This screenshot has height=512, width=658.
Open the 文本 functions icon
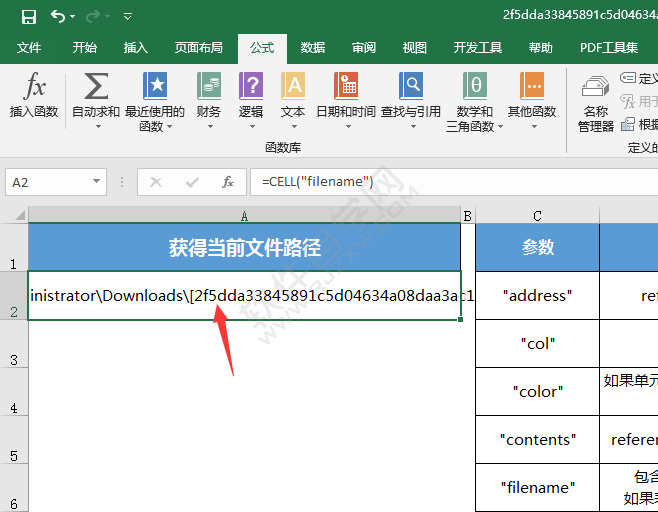pyautogui.click(x=293, y=86)
